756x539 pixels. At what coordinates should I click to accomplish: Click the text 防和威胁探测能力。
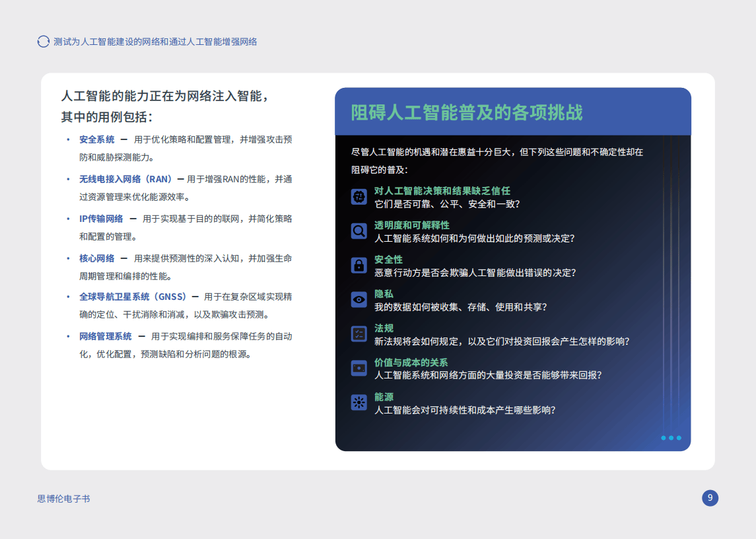[x=117, y=157]
